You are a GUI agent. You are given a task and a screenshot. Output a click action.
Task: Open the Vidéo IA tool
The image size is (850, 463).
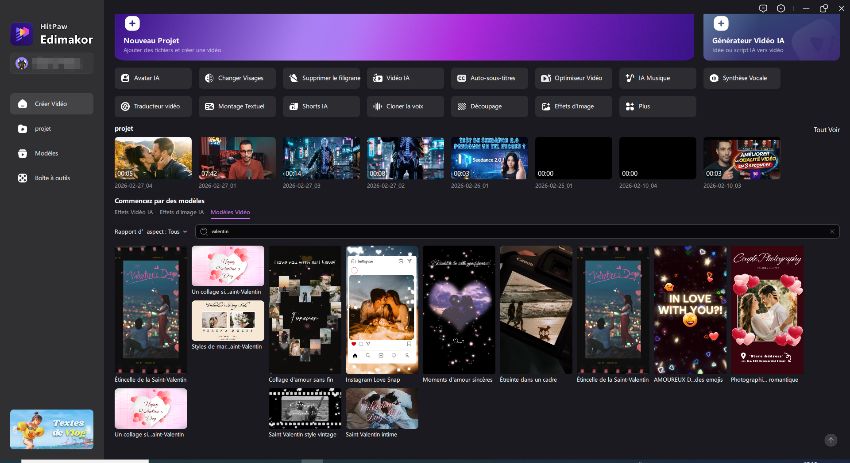point(405,78)
